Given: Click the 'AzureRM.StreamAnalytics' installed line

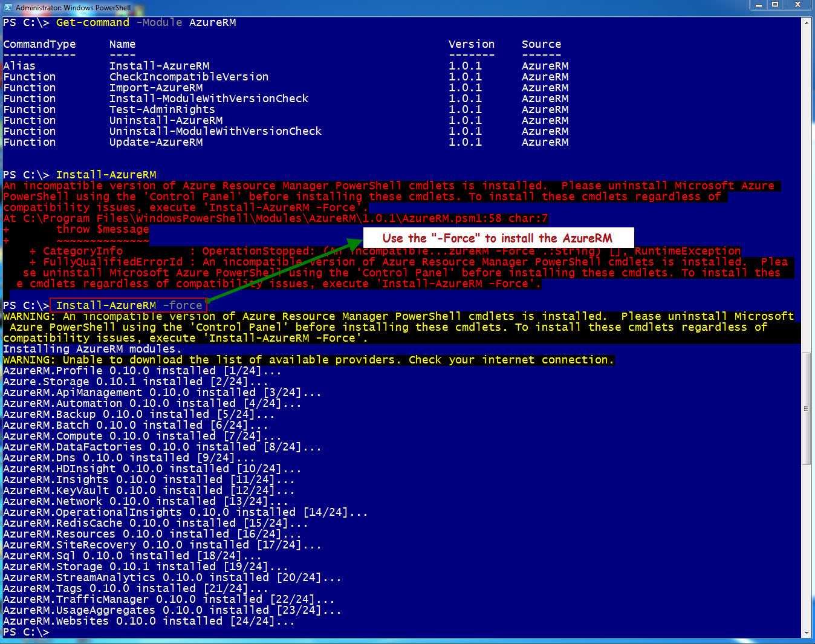Looking at the screenshot, I should point(172,577).
